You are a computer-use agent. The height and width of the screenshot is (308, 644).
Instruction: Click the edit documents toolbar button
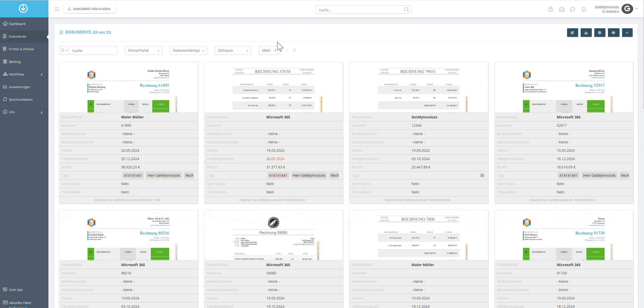[572, 33]
